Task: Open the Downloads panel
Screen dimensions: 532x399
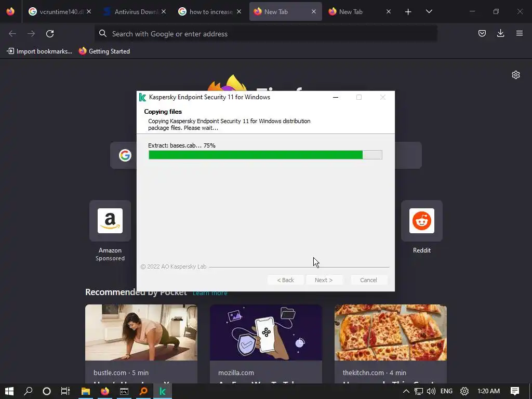Action: [500, 33]
